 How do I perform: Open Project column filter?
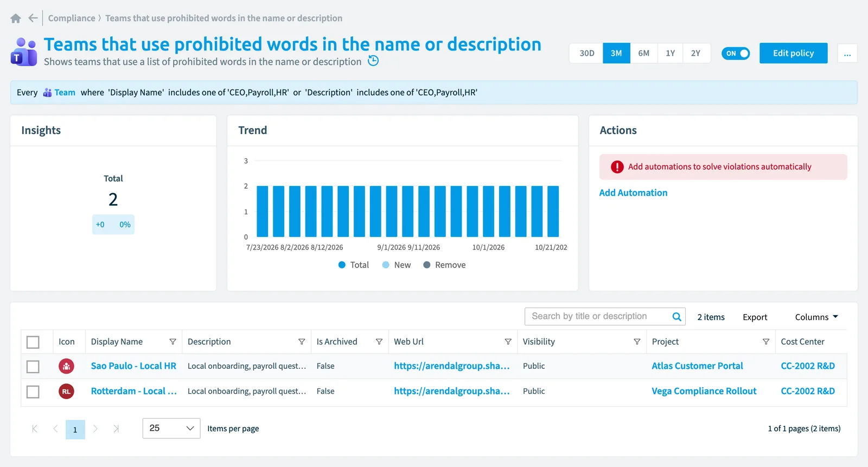click(766, 342)
